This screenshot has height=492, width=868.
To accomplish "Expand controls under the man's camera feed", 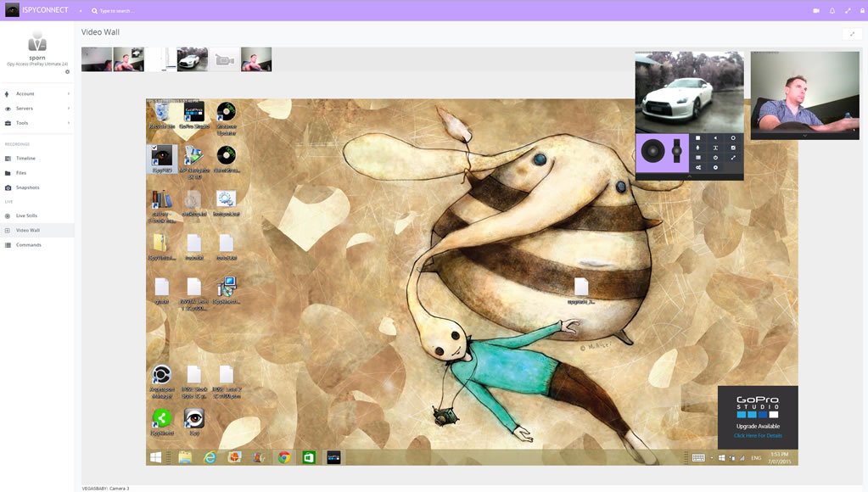I will tap(805, 136).
